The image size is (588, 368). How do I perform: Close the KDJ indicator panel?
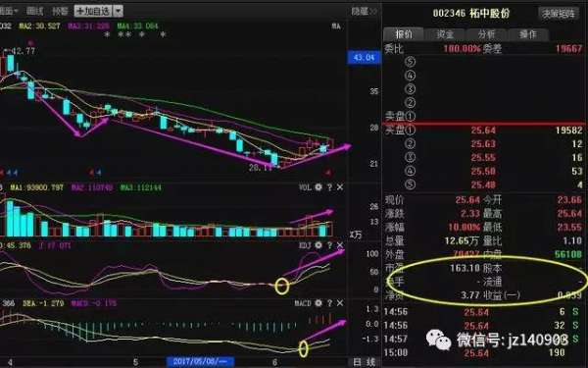tap(340, 245)
